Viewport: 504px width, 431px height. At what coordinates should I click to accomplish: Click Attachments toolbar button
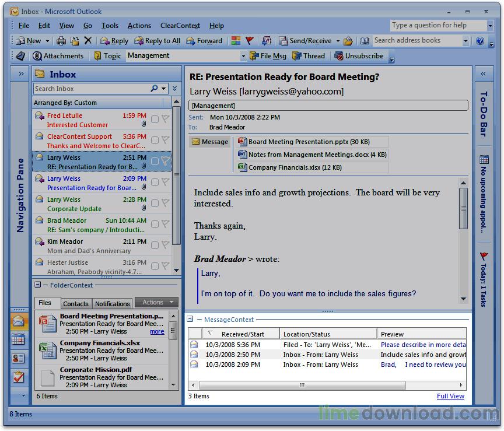point(58,56)
